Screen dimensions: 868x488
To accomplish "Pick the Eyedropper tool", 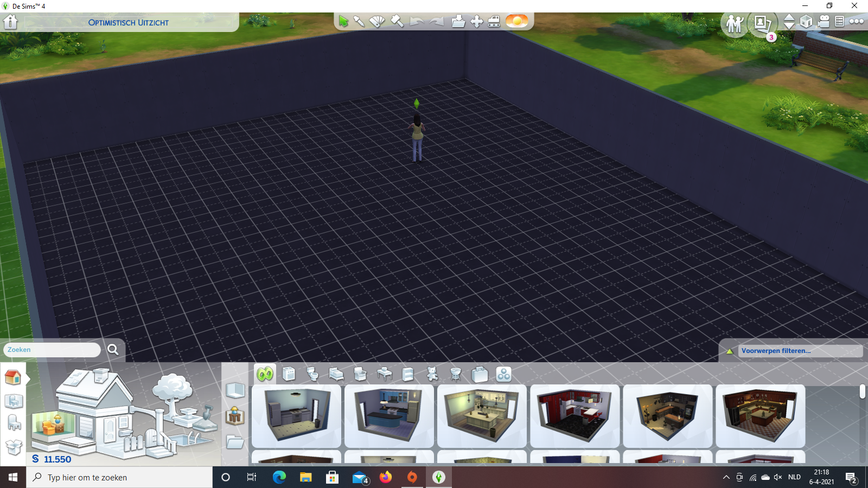I will click(359, 22).
